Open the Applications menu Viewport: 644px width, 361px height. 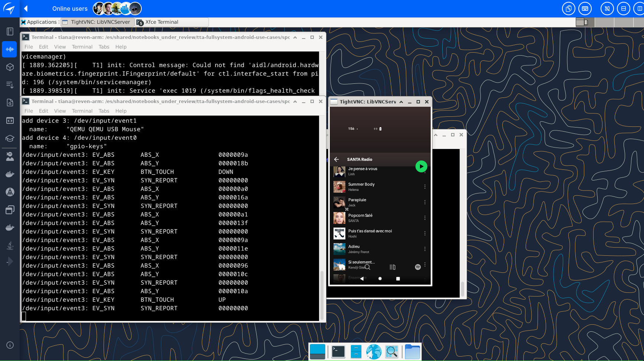pos(39,22)
